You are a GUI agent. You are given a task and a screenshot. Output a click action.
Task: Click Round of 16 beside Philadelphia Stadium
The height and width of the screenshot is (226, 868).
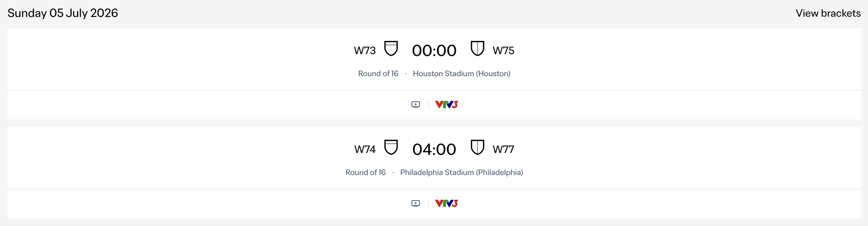(x=365, y=173)
